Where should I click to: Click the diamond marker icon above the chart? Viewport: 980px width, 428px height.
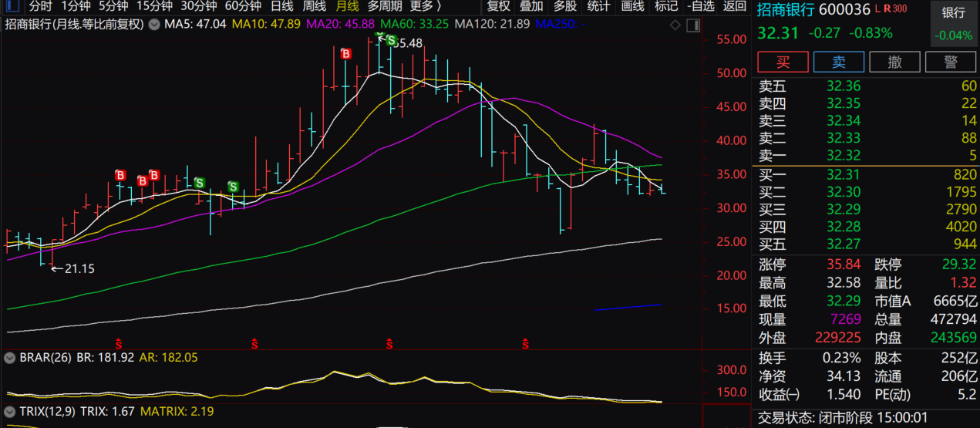tap(675, 25)
